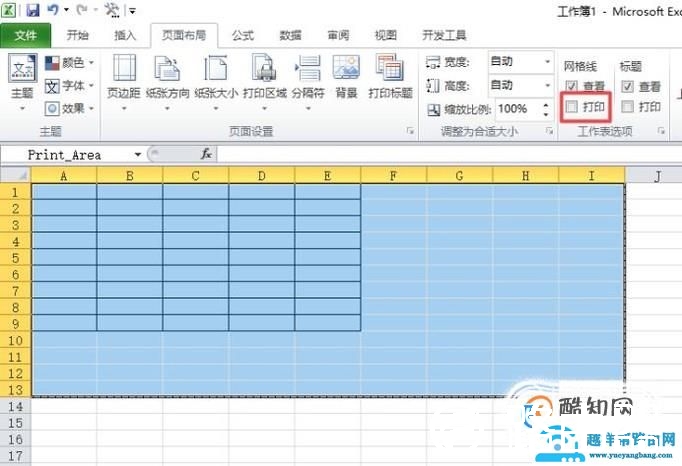Switch to the 开始 tab
Viewport: 682px width, 466px height.
pyautogui.click(x=77, y=35)
